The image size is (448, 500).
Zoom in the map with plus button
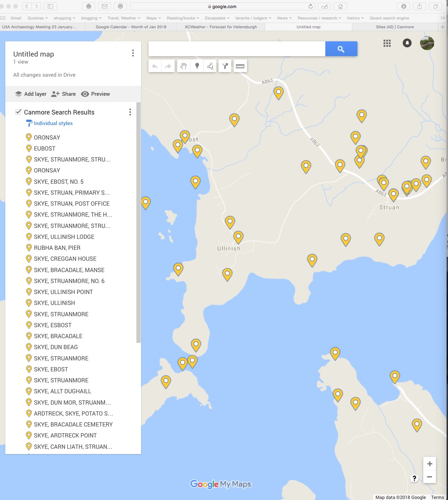[x=430, y=464]
